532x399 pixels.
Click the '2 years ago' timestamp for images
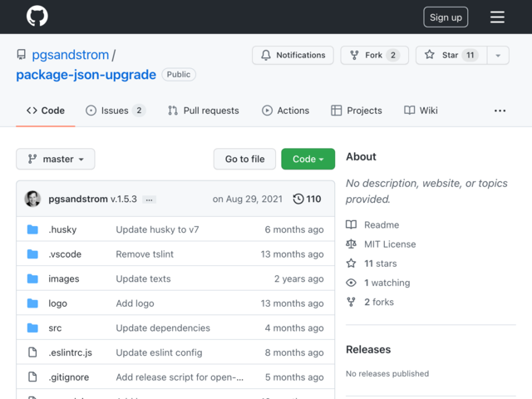[x=299, y=278]
